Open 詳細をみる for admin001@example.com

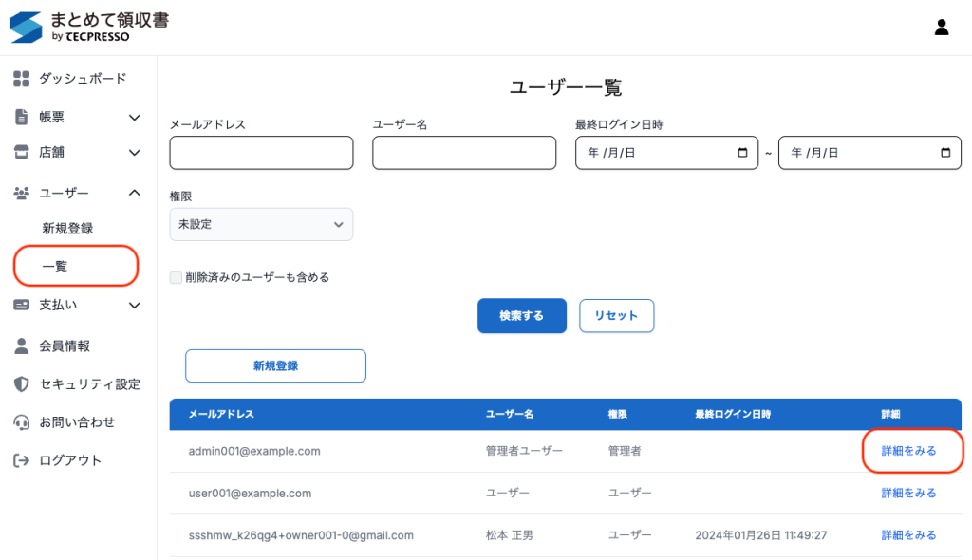[908, 451]
